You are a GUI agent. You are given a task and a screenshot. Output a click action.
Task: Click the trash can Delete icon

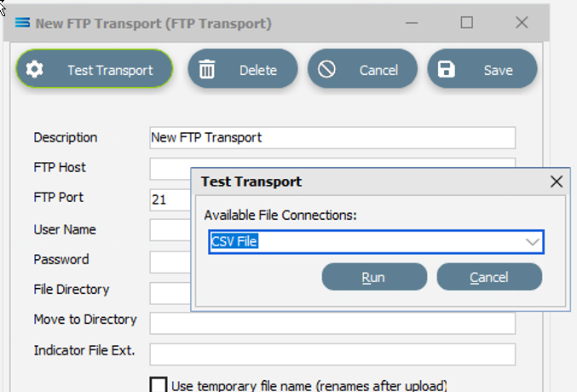[206, 70]
